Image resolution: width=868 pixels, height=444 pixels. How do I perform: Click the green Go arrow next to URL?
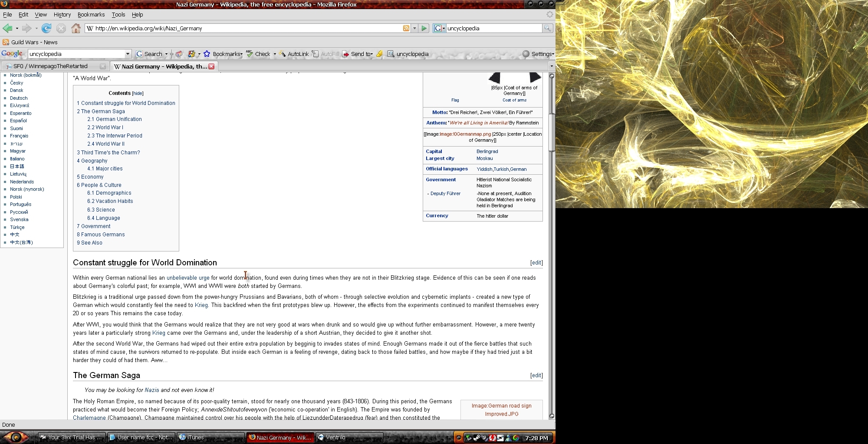[424, 28]
